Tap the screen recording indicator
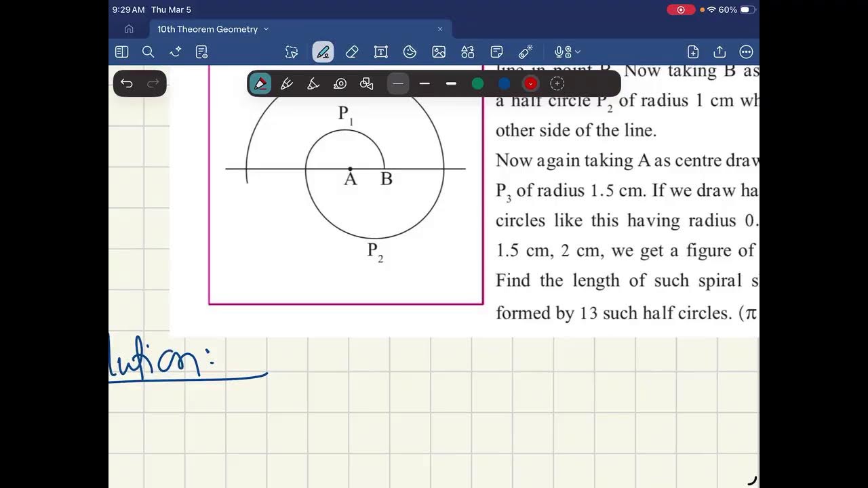This screenshot has height=488, width=868. click(681, 9)
